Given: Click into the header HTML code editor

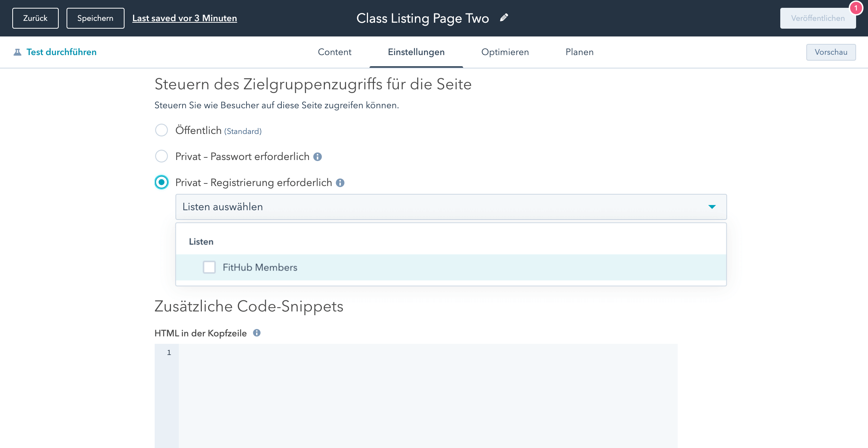Looking at the screenshot, I should tap(427, 394).
